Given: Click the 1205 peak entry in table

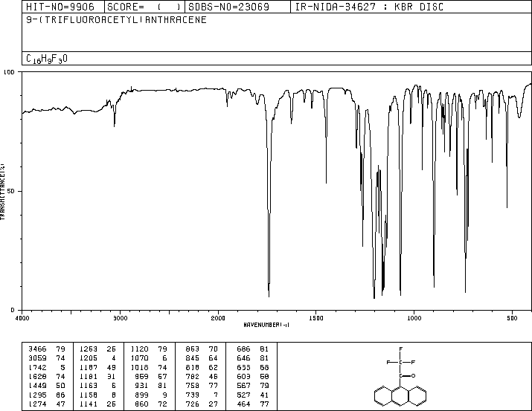Looking at the screenshot, I should tap(98, 358).
